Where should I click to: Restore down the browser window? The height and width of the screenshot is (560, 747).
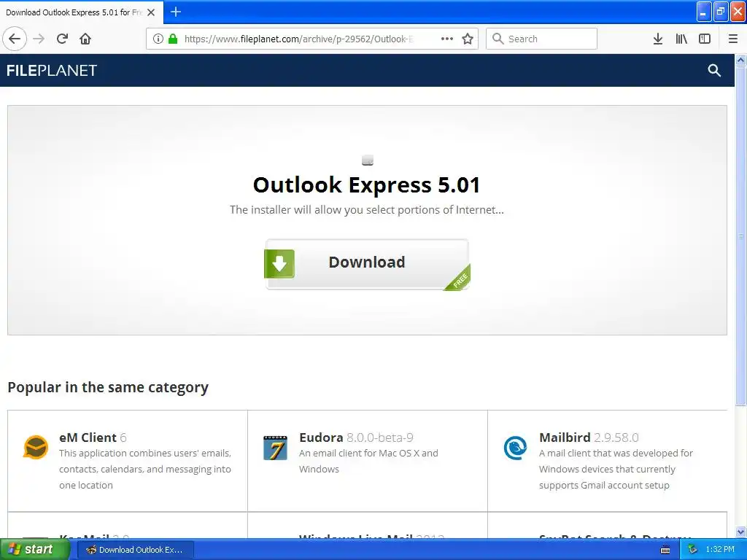[720, 12]
